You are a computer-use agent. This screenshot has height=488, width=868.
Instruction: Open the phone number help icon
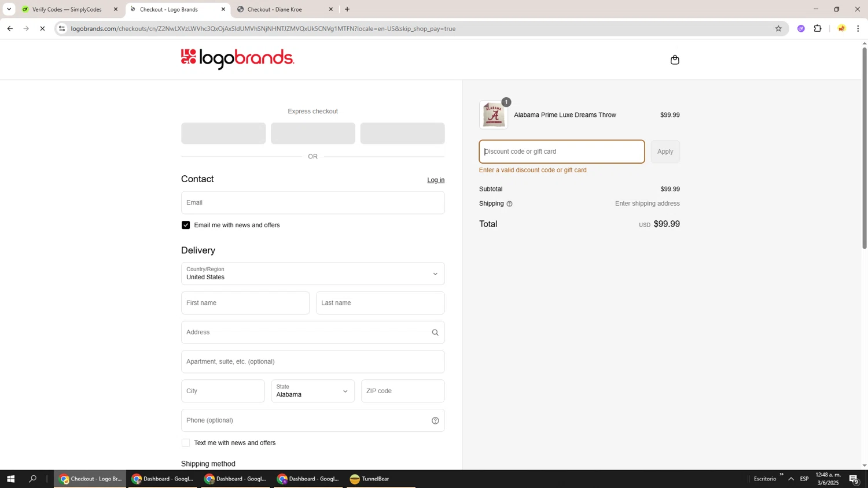pyautogui.click(x=435, y=420)
